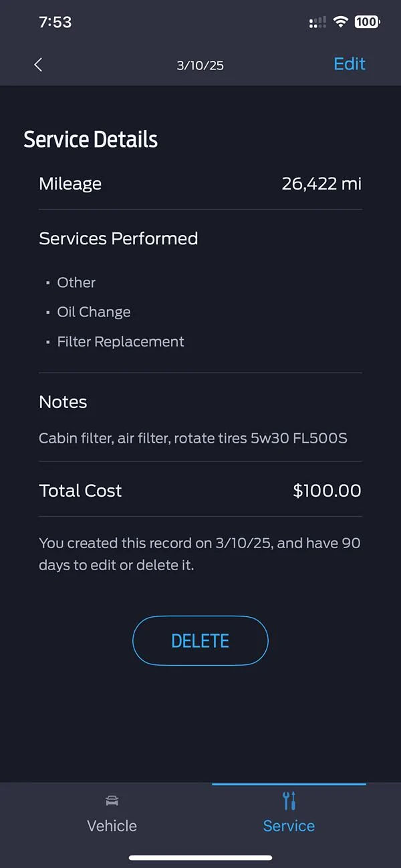The height and width of the screenshot is (868, 401).
Task: Tap the 7:53 clock in status bar
Action: coord(55,22)
